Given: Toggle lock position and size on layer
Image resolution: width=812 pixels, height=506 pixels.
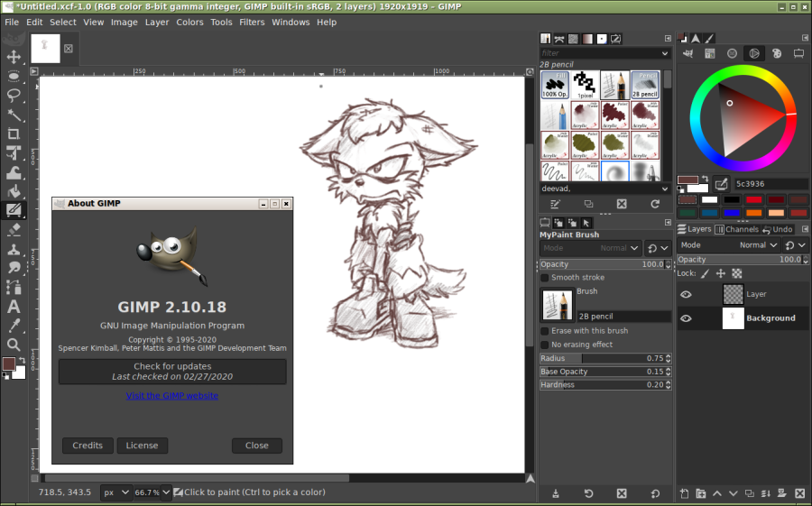Looking at the screenshot, I should pyautogui.click(x=721, y=273).
